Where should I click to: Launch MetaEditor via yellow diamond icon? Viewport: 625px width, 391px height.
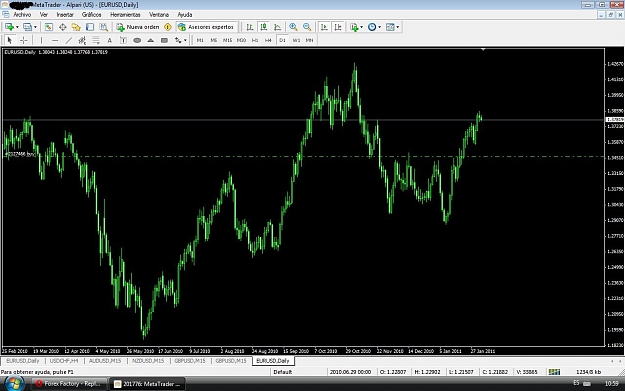[x=168, y=27]
